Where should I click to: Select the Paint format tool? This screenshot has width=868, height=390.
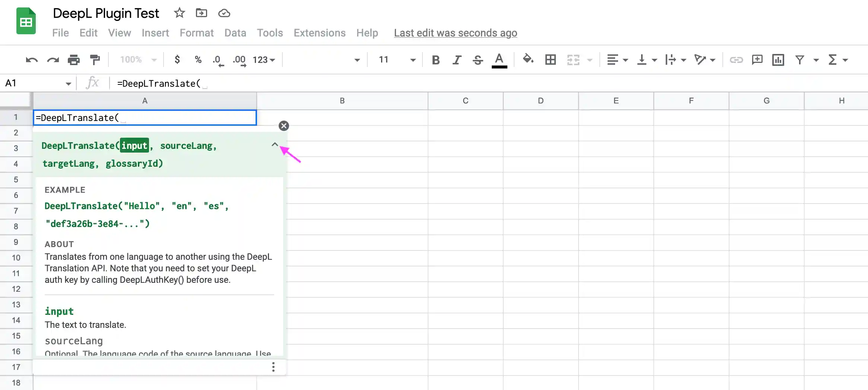point(95,60)
